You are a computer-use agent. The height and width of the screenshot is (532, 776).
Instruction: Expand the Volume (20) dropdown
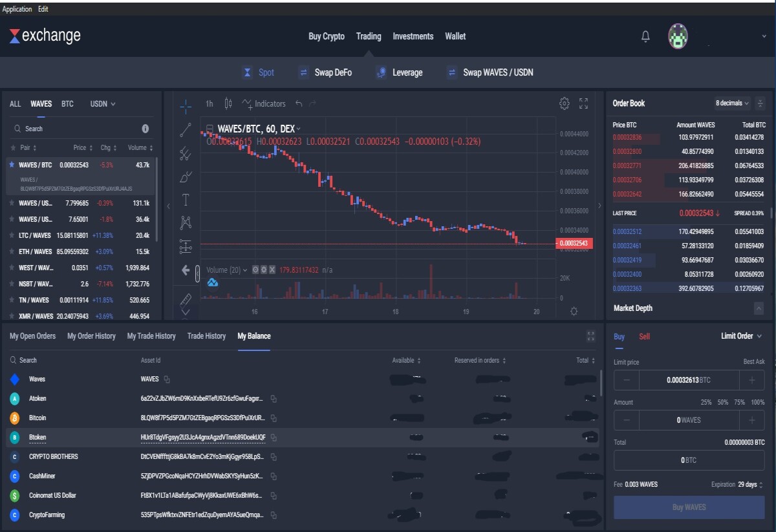[245, 270]
